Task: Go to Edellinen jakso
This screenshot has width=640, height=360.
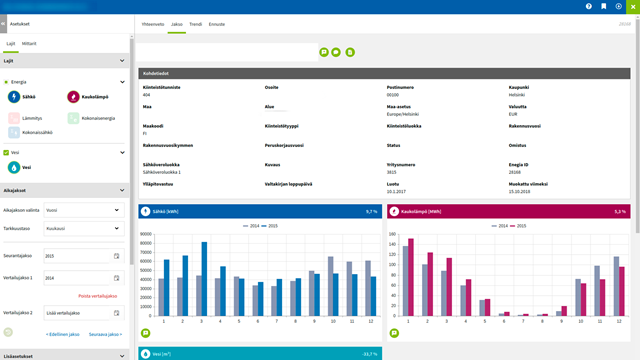Action: click(x=62, y=334)
